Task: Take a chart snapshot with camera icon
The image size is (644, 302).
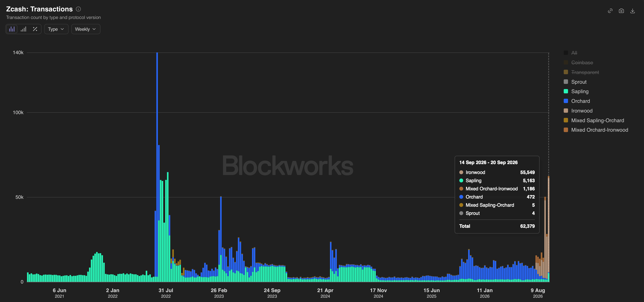Action: [621, 11]
